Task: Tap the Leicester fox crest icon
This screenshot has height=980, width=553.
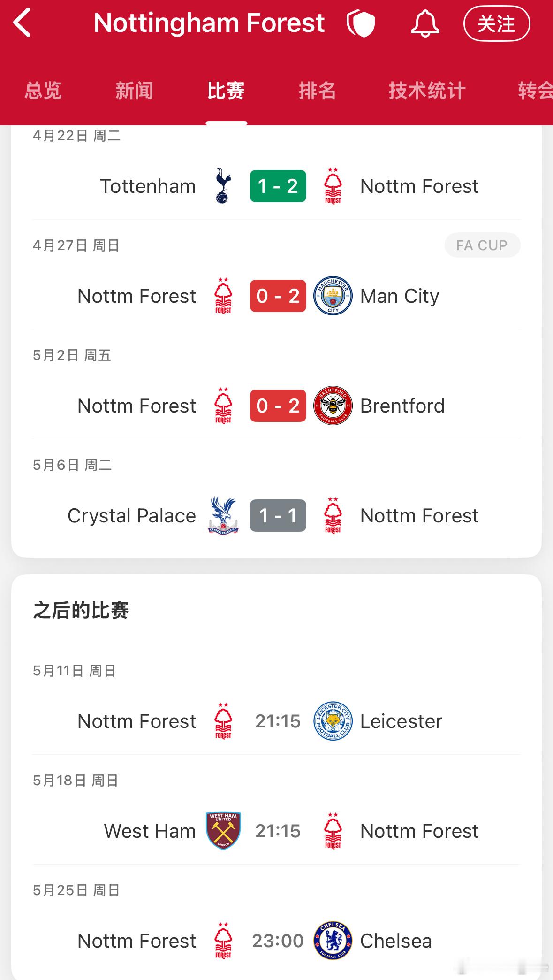Action: (x=333, y=721)
